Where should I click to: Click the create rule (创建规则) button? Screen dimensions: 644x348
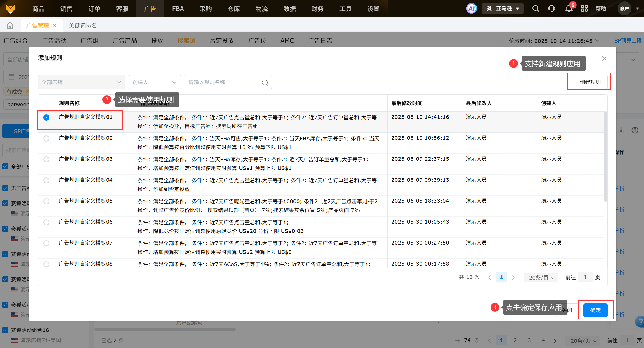[x=590, y=82]
